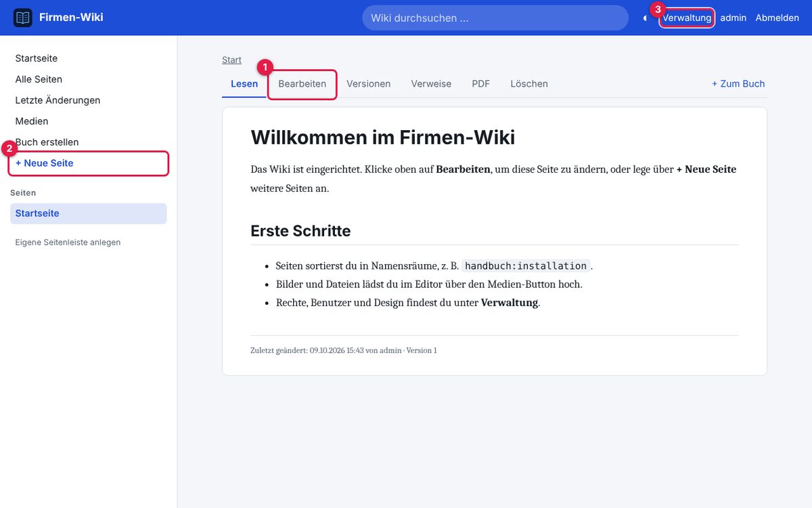Focus the 'Wiki durchsuchen' search field
Viewport: 812px width, 508px height.
point(495,18)
